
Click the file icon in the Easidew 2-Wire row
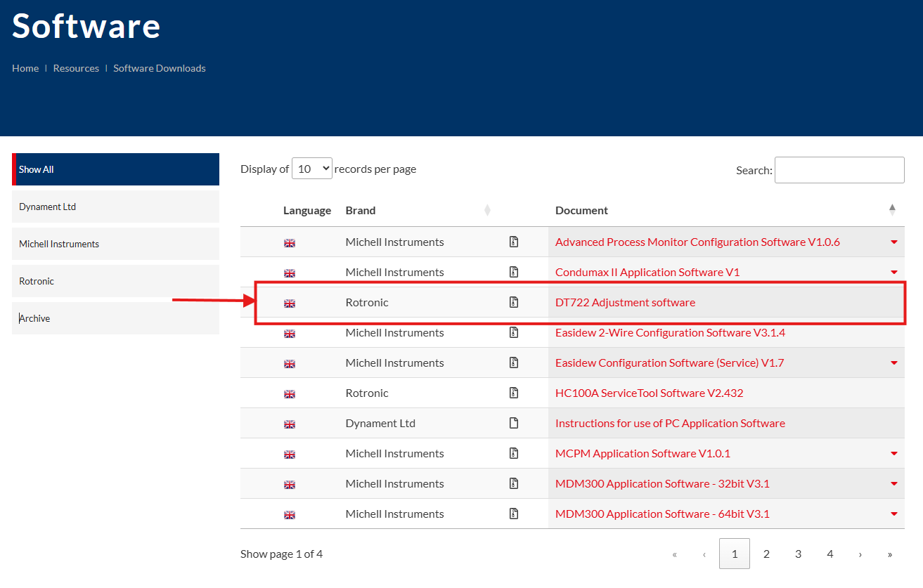click(x=514, y=332)
